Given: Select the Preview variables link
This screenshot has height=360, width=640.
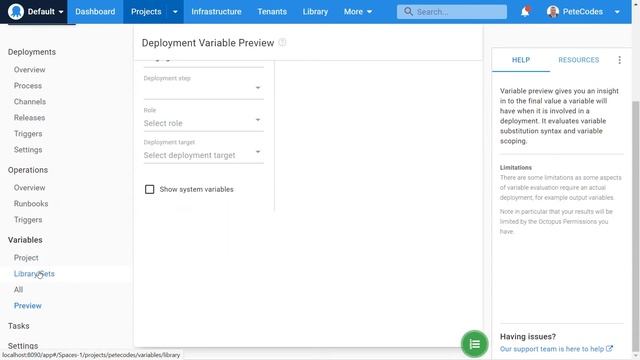Looking at the screenshot, I should (28, 306).
